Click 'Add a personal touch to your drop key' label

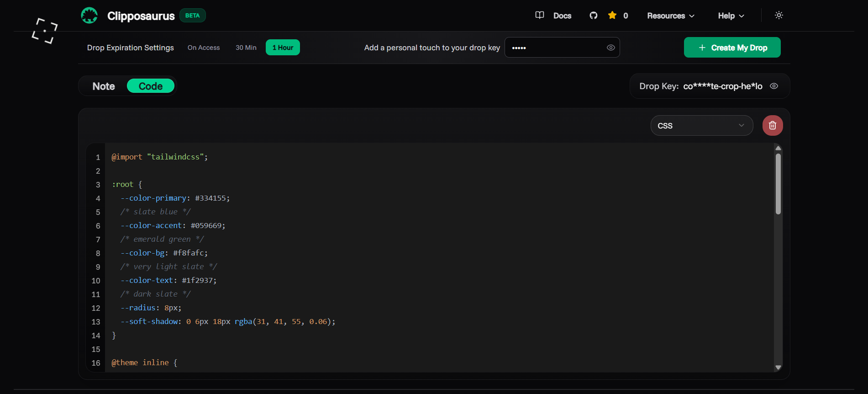click(x=432, y=48)
